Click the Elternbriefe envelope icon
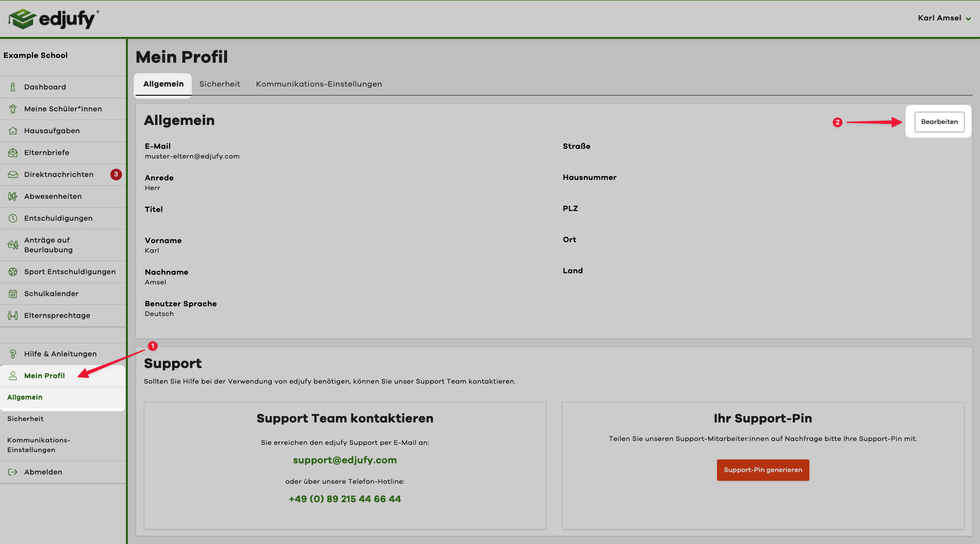 (x=13, y=153)
